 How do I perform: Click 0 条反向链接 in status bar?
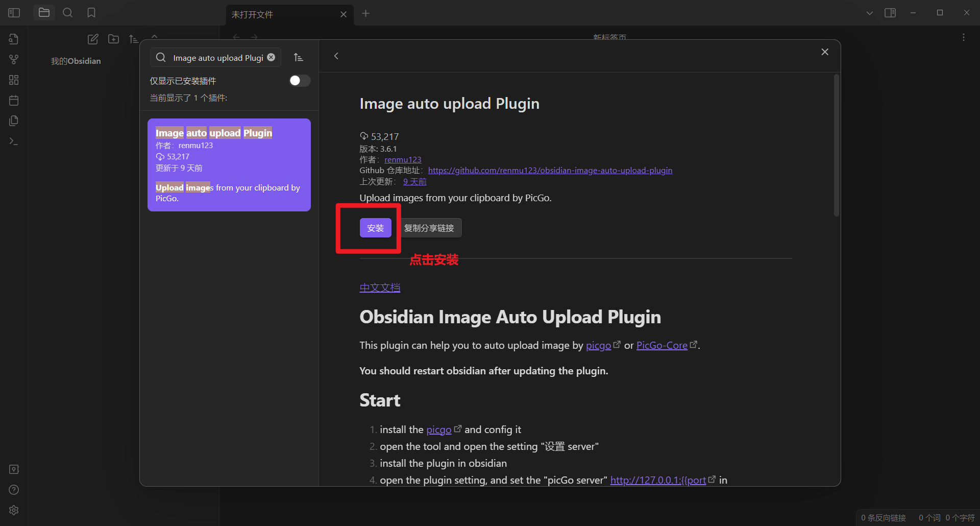[884, 518]
